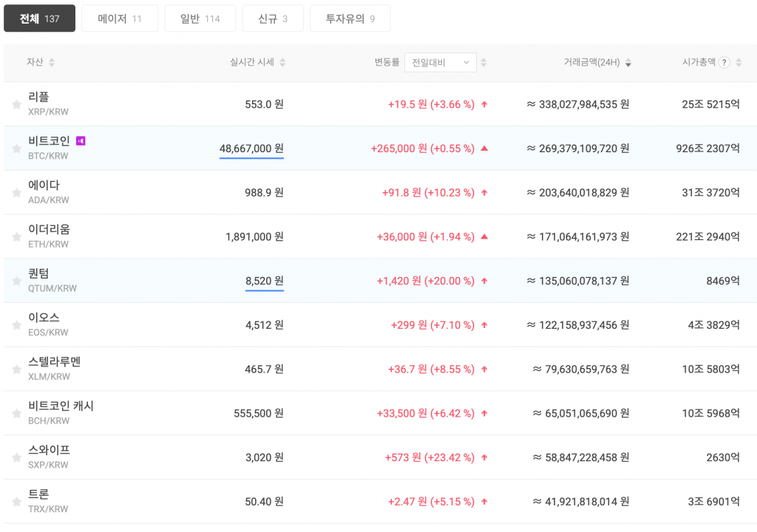
Task: Click the 스텔라루멘 XLM/KRW asset name
Action: 54,362
